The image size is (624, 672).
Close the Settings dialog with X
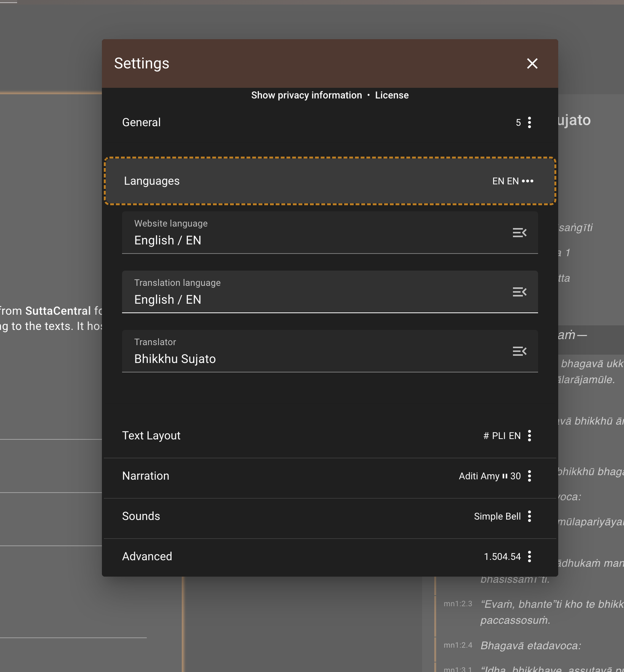pyautogui.click(x=532, y=63)
